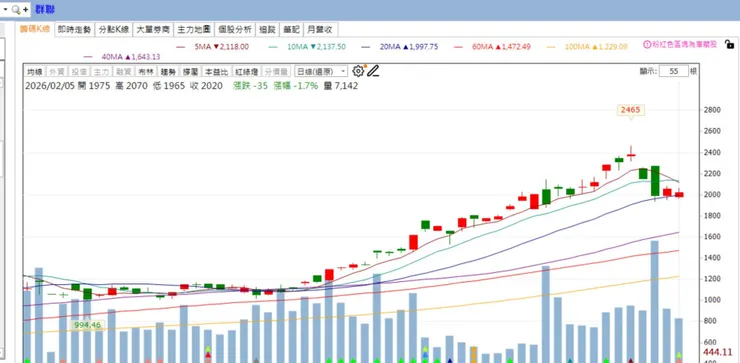Switch to 大量券商 tab

point(153,29)
